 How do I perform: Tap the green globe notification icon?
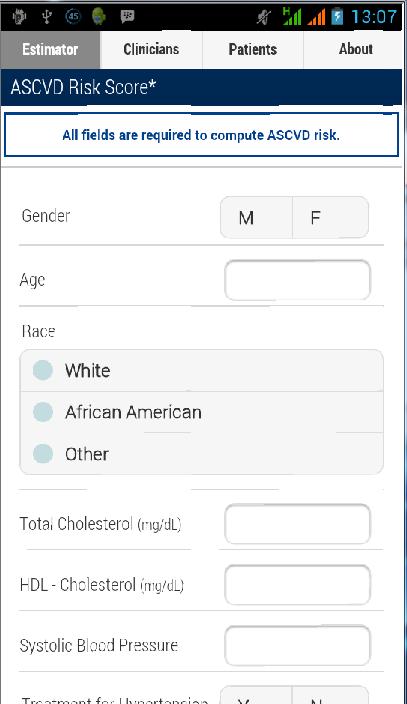(x=99, y=17)
